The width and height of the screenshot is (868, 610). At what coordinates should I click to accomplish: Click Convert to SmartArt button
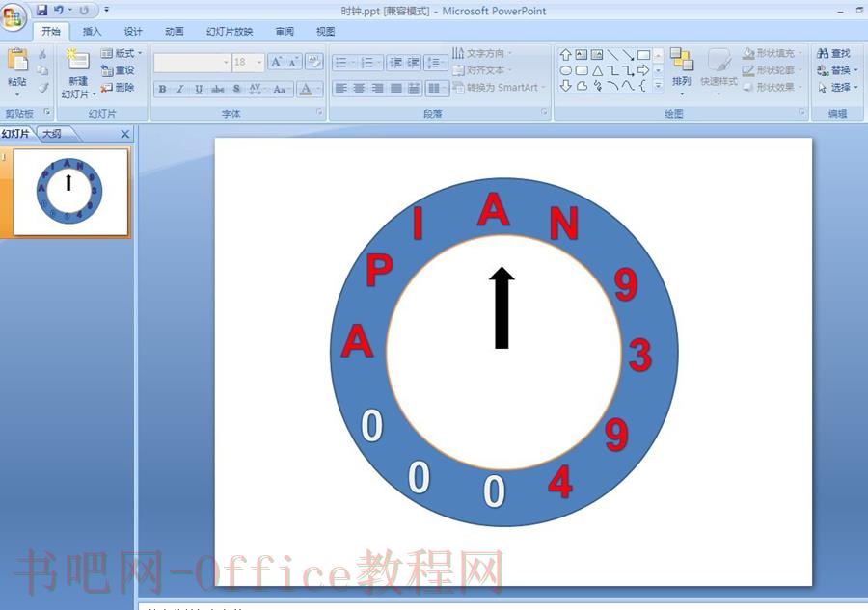(x=500, y=87)
